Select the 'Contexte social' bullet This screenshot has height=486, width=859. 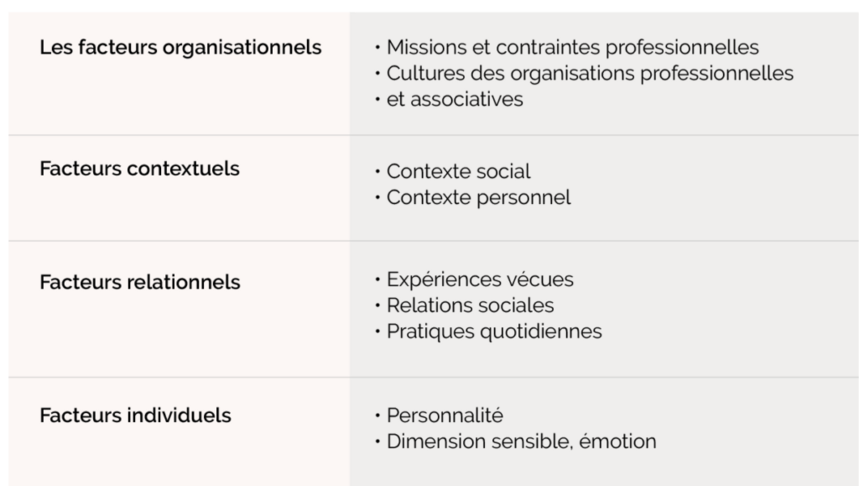click(459, 171)
